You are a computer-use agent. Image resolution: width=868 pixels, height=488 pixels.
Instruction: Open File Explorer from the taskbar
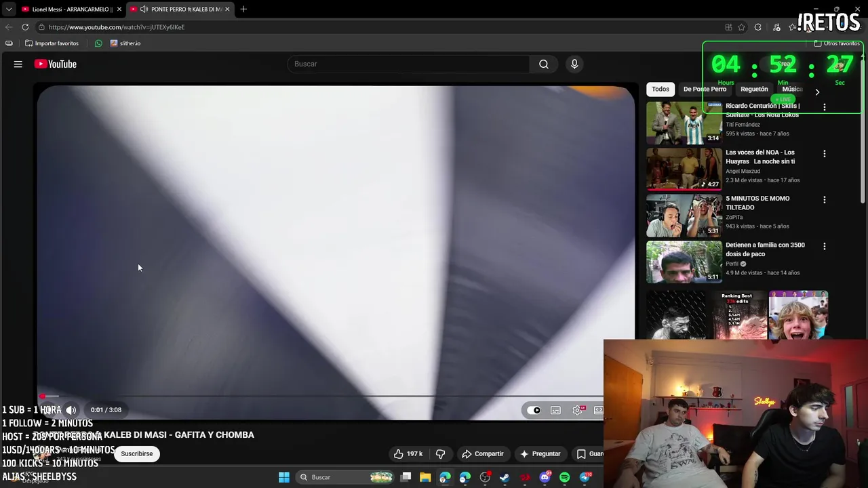tap(425, 477)
